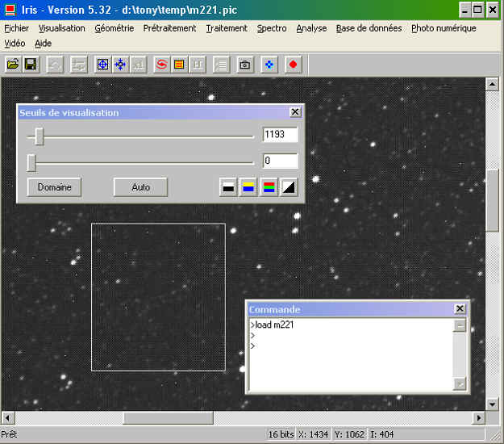
Task: Click the greyed undo toolbar icon
Action: 55,65
